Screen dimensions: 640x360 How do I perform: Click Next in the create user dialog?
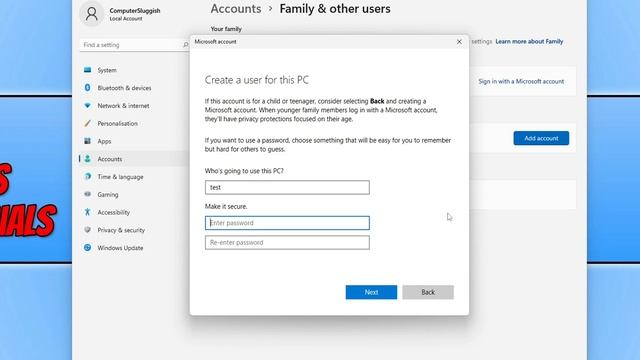(x=371, y=292)
